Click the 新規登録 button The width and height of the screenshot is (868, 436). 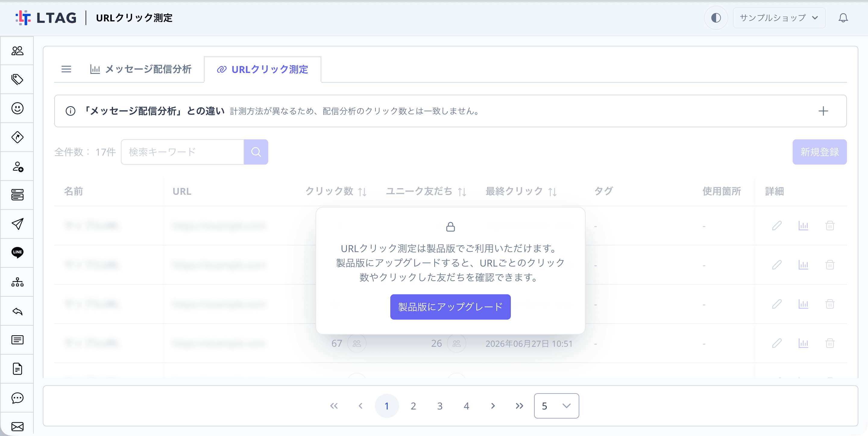(x=819, y=152)
